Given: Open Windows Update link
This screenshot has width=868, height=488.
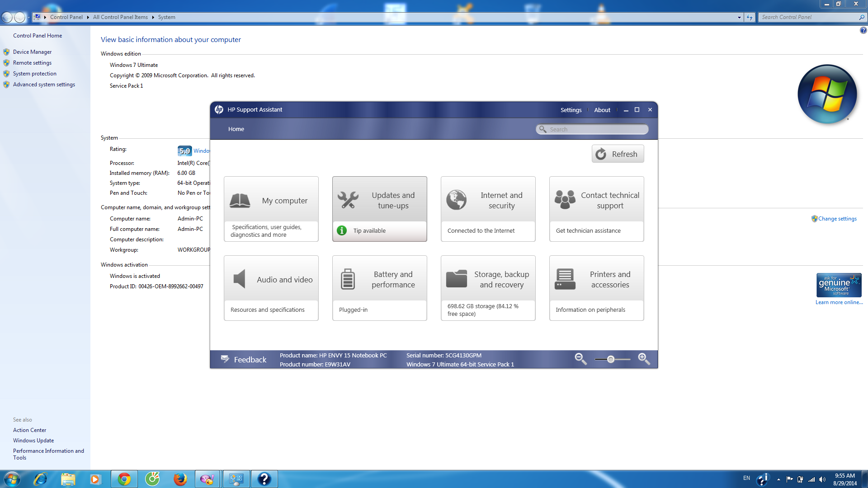Looking at the screenshot, I should [x=33, y=441].
